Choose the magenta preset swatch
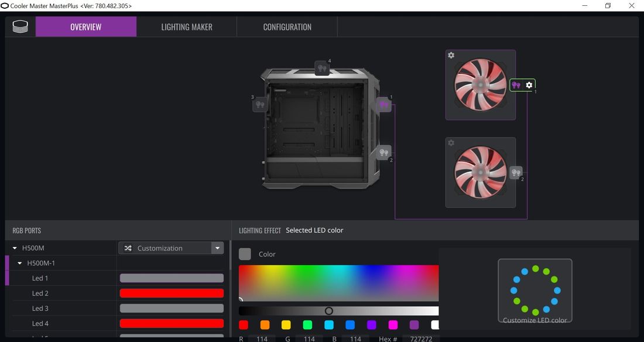 point(393,325)
